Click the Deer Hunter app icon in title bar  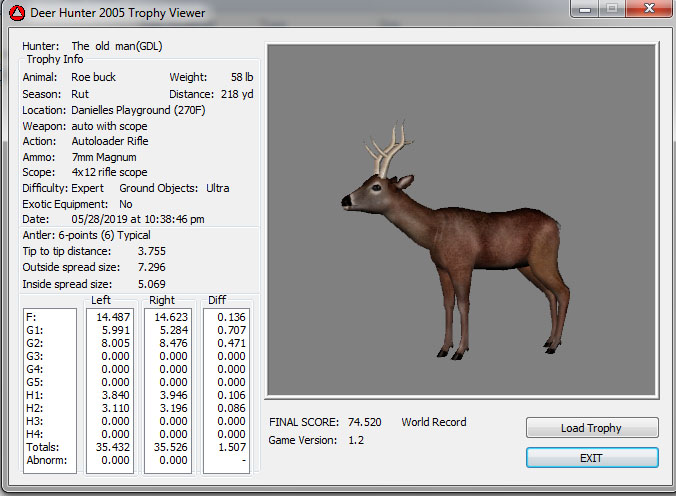16,15
